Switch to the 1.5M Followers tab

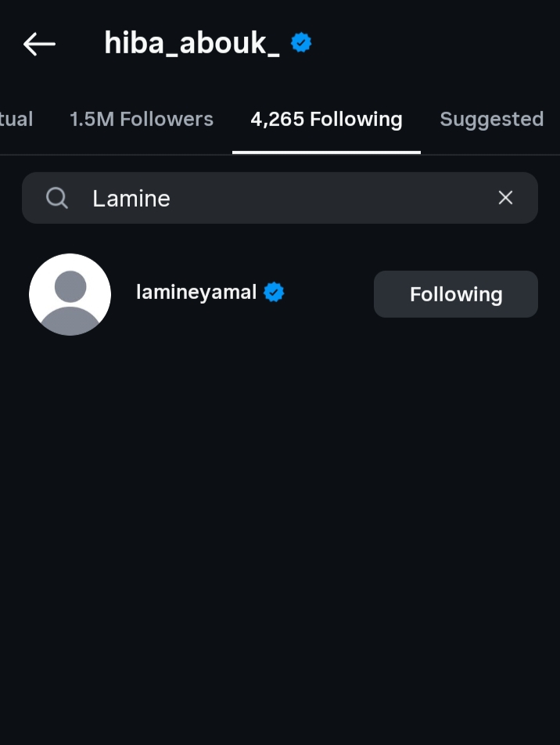coord(142,119)
